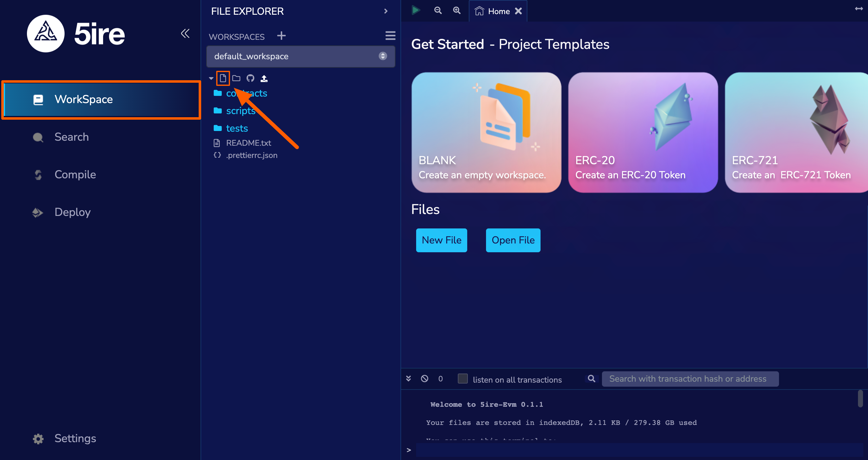Click the transaction search magnifier icon

coord(591,379)
